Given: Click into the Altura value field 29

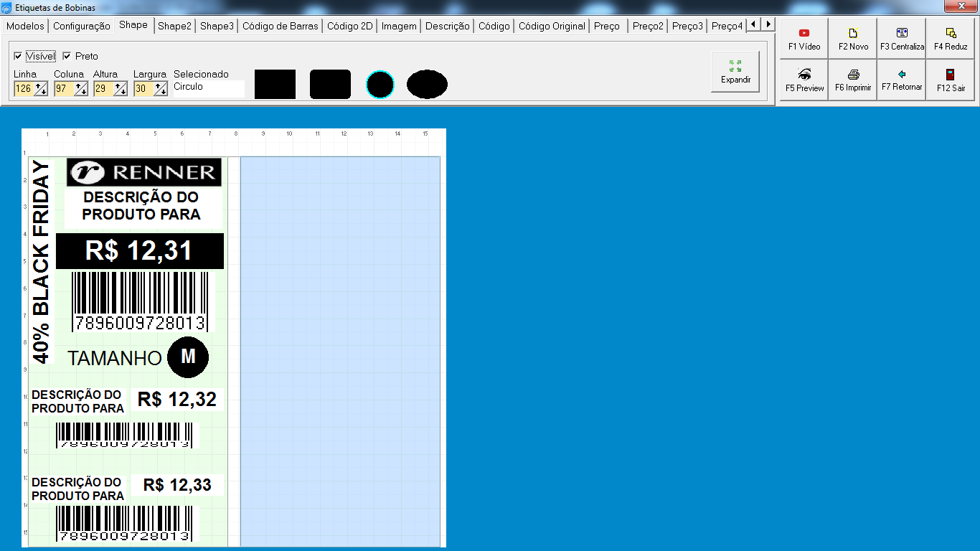Looking at the screenshot, I should click(103, 89).
